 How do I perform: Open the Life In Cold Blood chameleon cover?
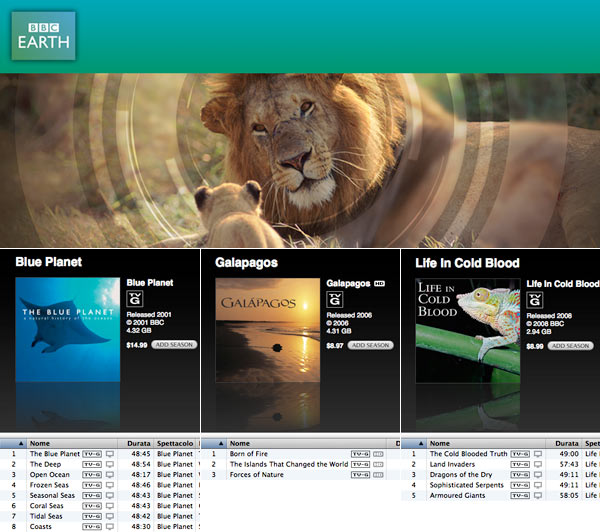[x=468, y=330]
